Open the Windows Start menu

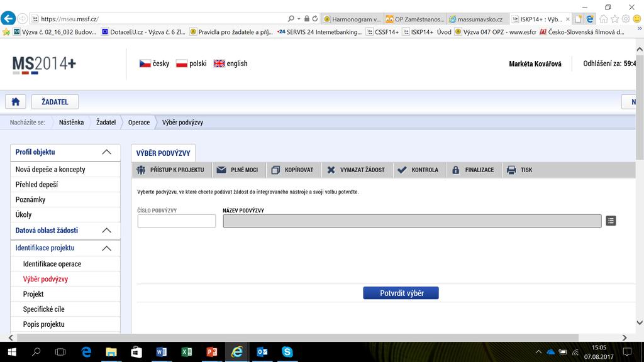(12, 352)
